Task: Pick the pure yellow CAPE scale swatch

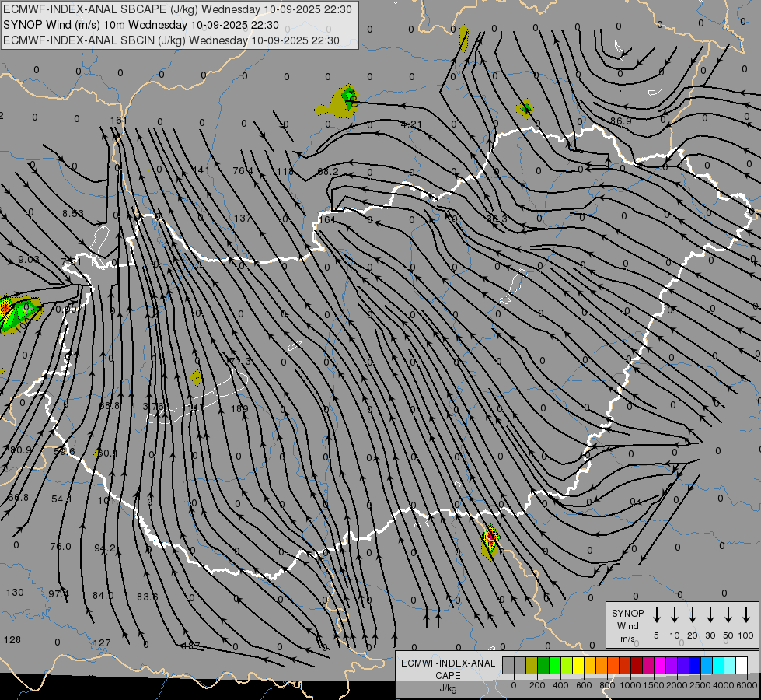Action: pos(578,665)
